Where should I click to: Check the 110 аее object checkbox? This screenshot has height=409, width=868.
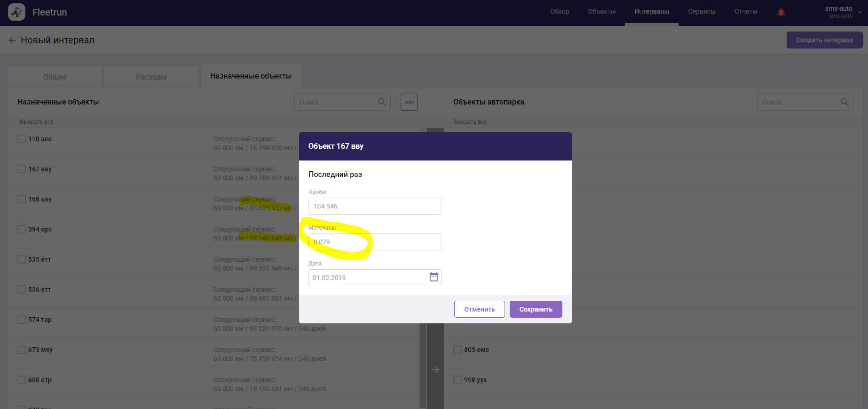tap(22, 139)
